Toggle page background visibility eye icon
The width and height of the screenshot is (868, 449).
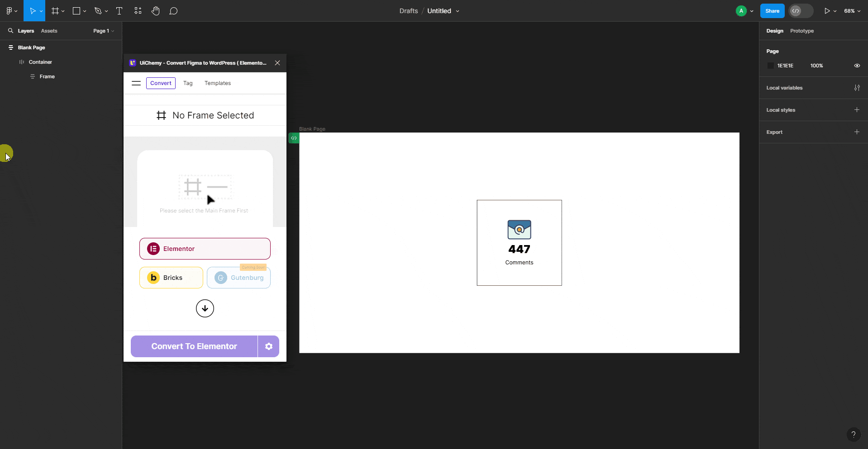point(857,66)
